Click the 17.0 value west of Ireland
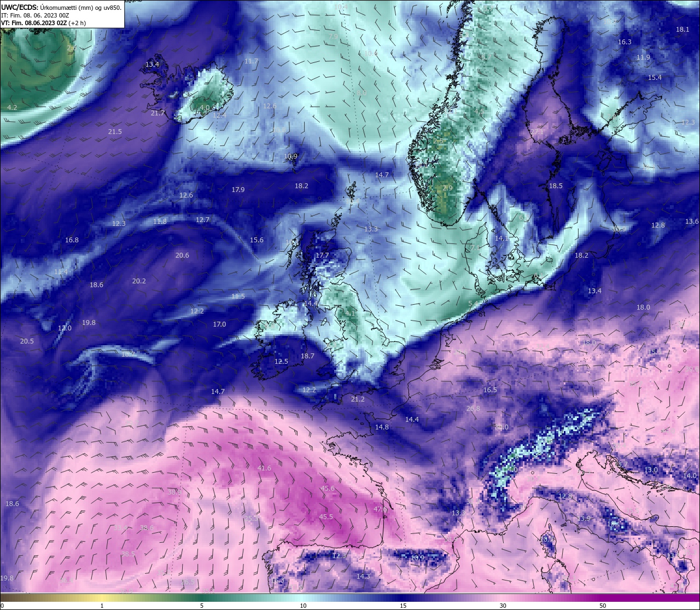The image size is (700, 610). (219, 324)
